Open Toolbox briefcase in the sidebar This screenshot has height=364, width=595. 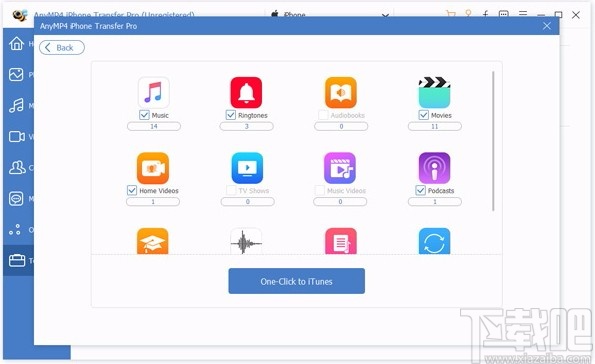pyautogui.click(x=17, y=260)
